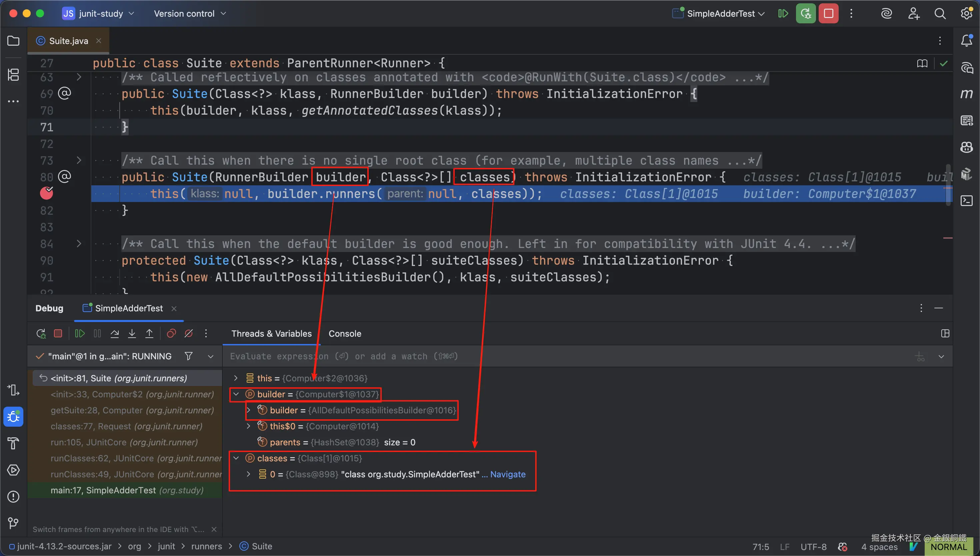Switch to the Console tab
The image size is (980, 556).
click(x=345, y=333)
